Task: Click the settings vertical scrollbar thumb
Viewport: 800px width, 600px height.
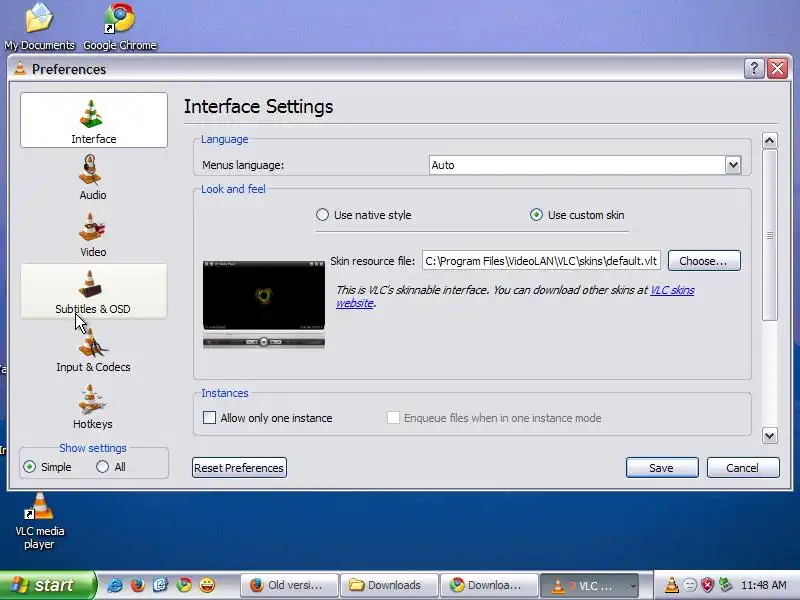Action: (x=770, y=235)
